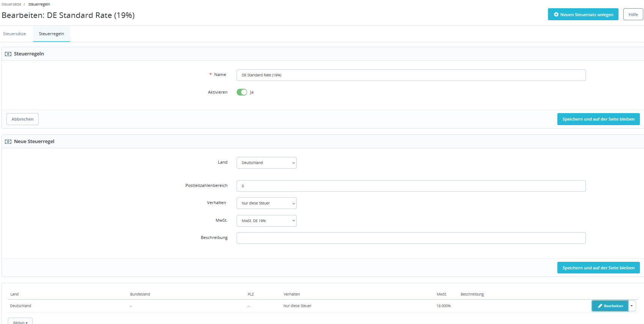Click the Abbrechen button

[23, 119]
